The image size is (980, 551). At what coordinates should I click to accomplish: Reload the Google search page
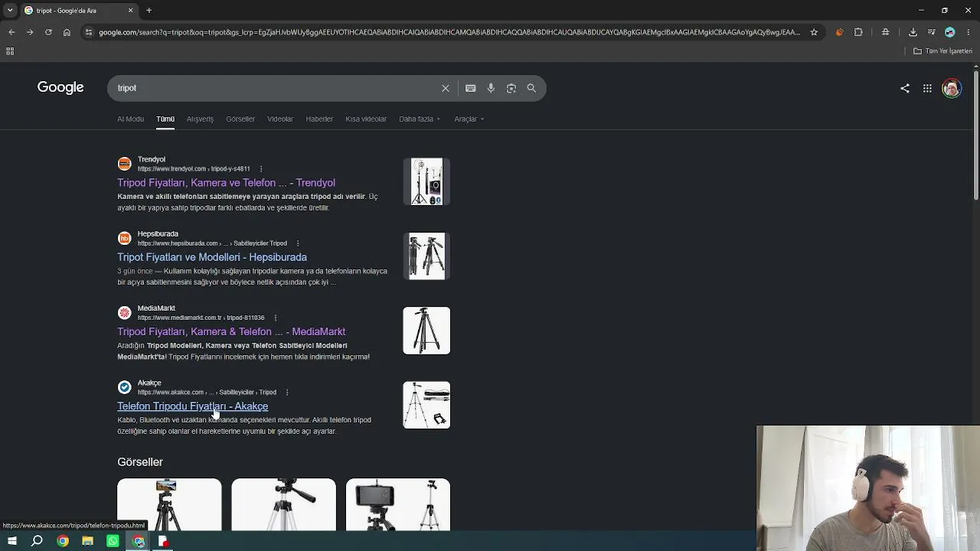(48, 32)
